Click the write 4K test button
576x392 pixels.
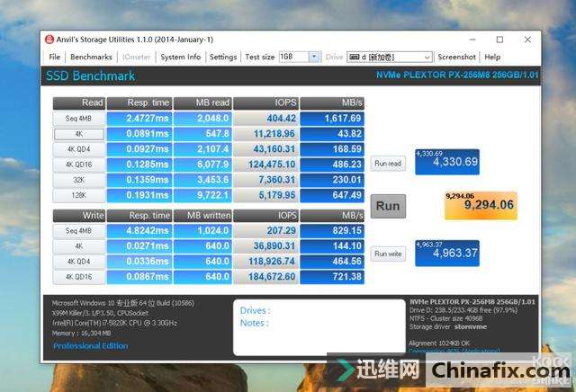78,246
